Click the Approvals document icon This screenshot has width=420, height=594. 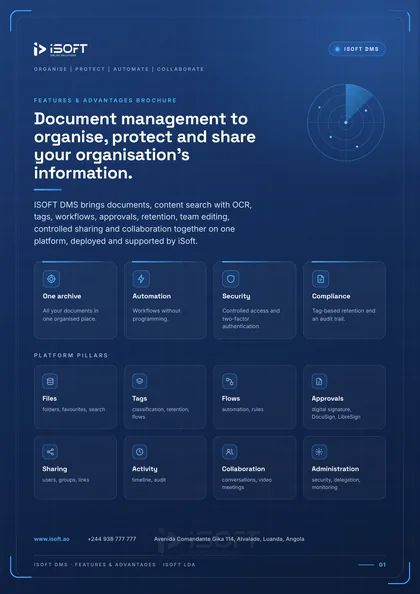[319, 381]
